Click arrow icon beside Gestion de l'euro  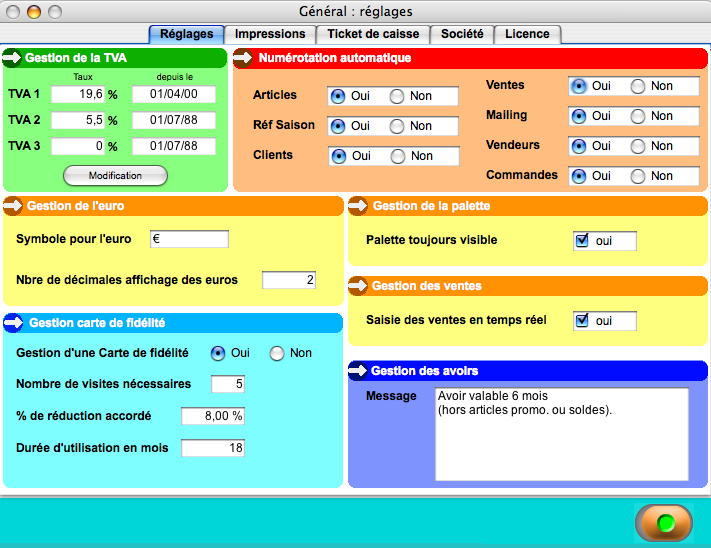pyautogui.click(x=13, y=206)
